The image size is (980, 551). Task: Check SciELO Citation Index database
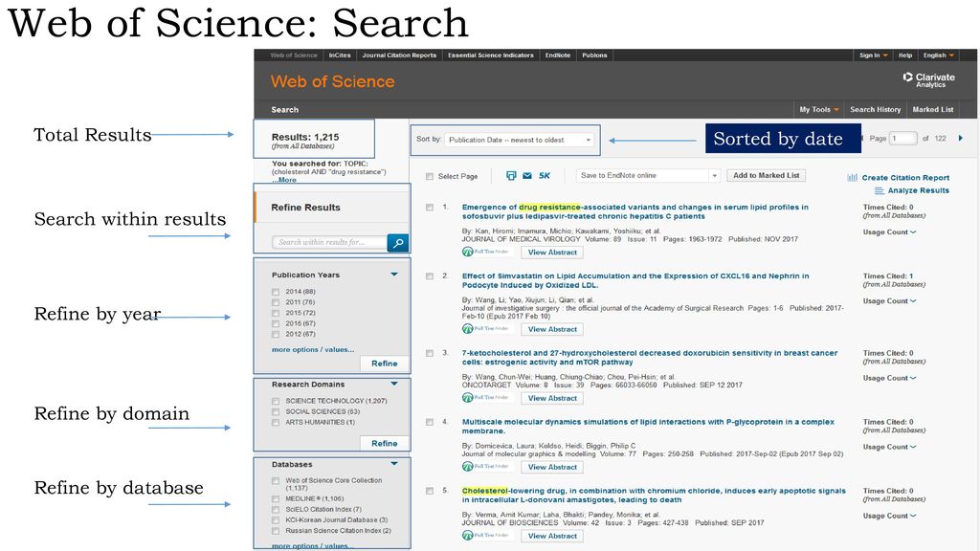276,510
